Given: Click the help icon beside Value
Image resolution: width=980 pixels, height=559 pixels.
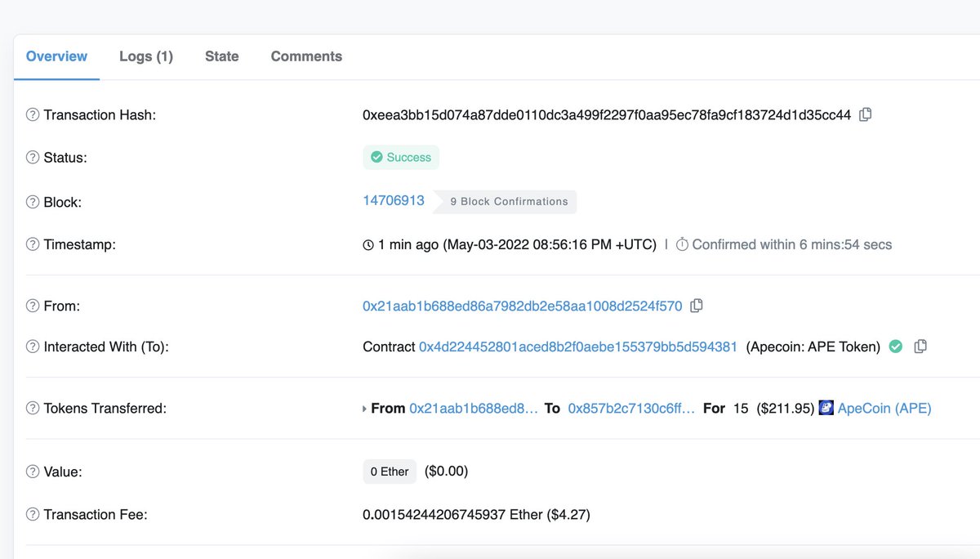Looking at the screenshot, I should click(33, 472).
